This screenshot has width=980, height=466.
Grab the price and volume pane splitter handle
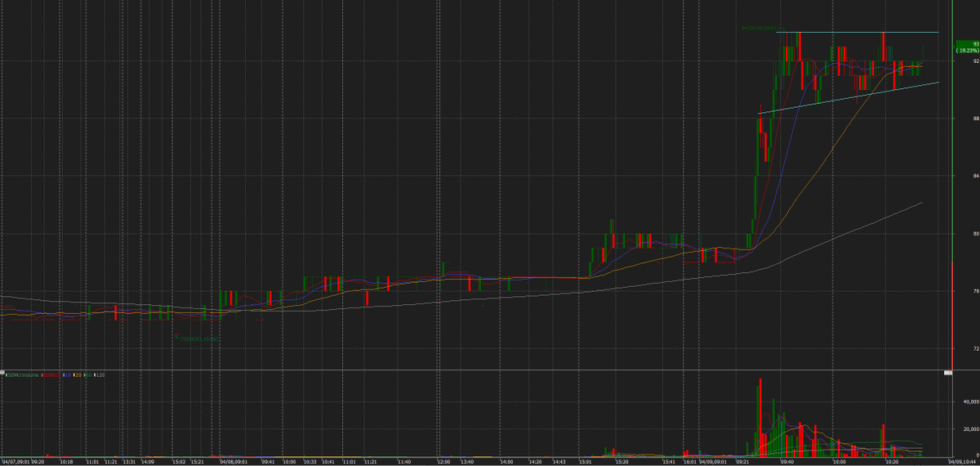pos(948,373)
